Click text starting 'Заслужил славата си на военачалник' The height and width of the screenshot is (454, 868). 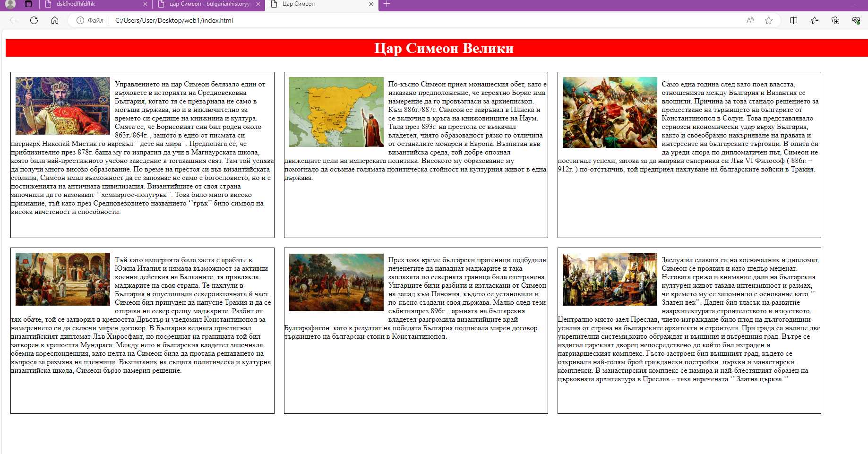[x=689, y=319]
